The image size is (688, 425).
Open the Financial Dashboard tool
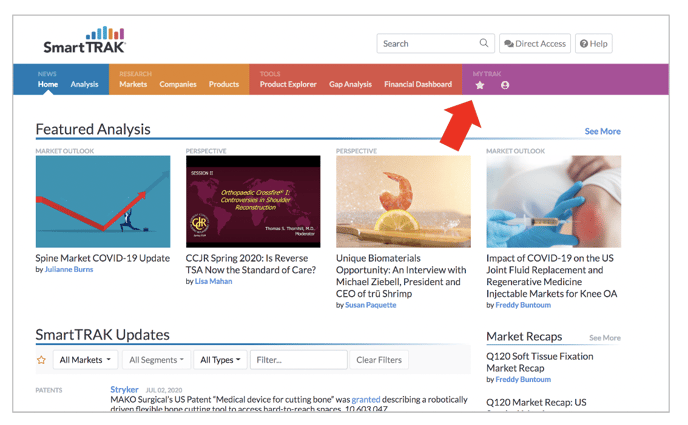pos(418,84)
